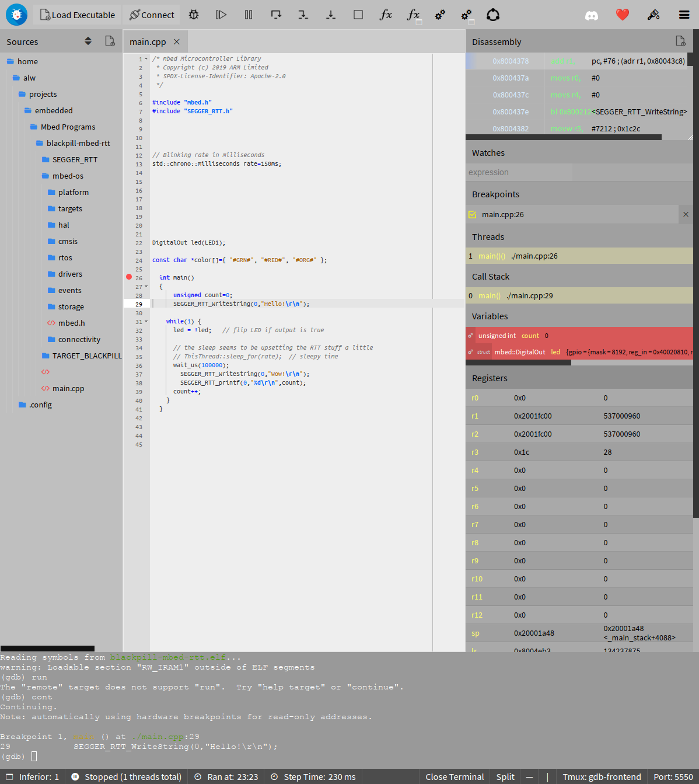The height and width of the screenshot is (784, 699).
Task: Select the main.cpp editor tab
Action: [148, 41]
